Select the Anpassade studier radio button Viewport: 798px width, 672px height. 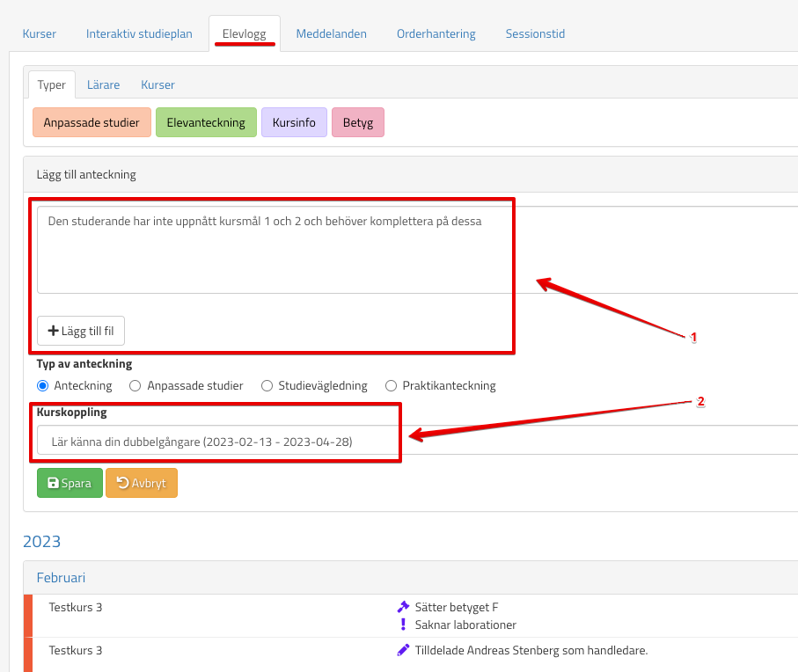pyautogui.click(x=135, y=385)
